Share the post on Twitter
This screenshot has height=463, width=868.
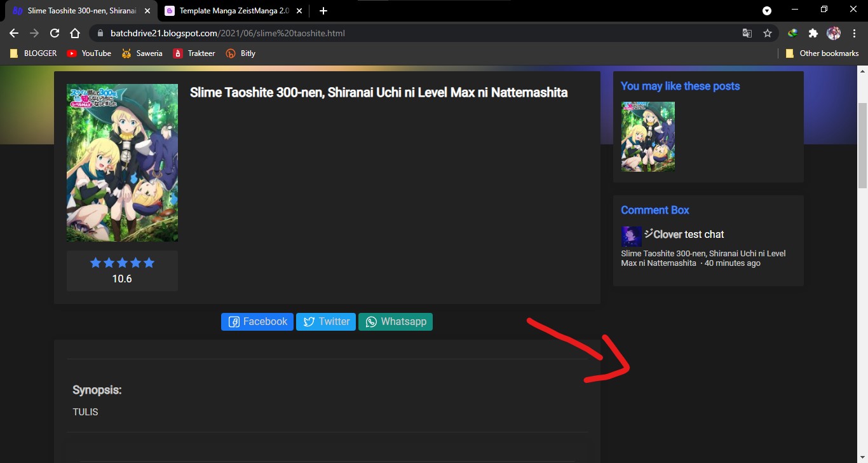[x=326, y=322]
